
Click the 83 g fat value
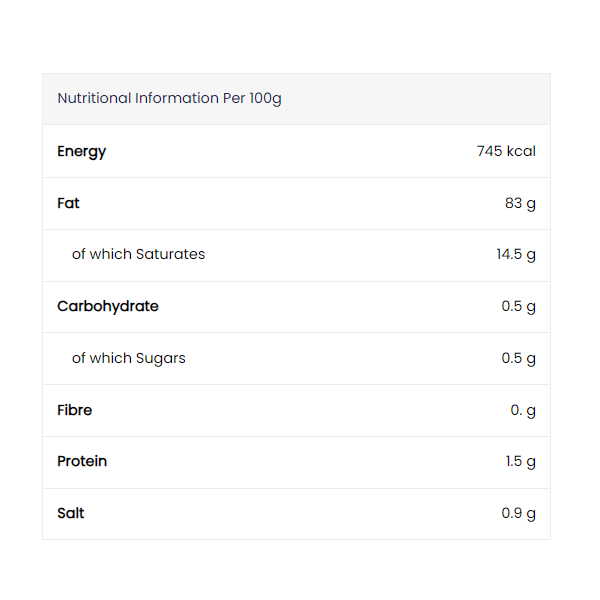click(520, 203)
